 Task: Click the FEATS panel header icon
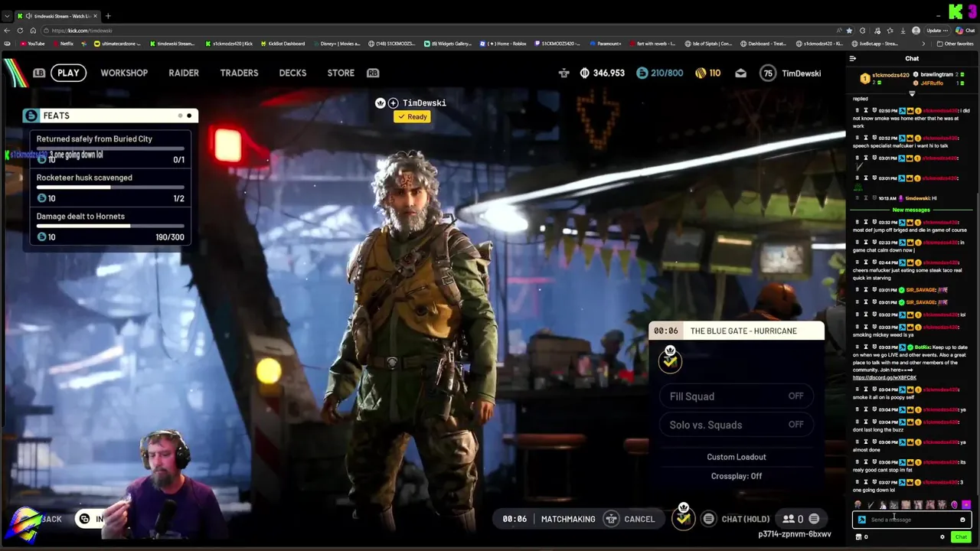tap(31, 116)
